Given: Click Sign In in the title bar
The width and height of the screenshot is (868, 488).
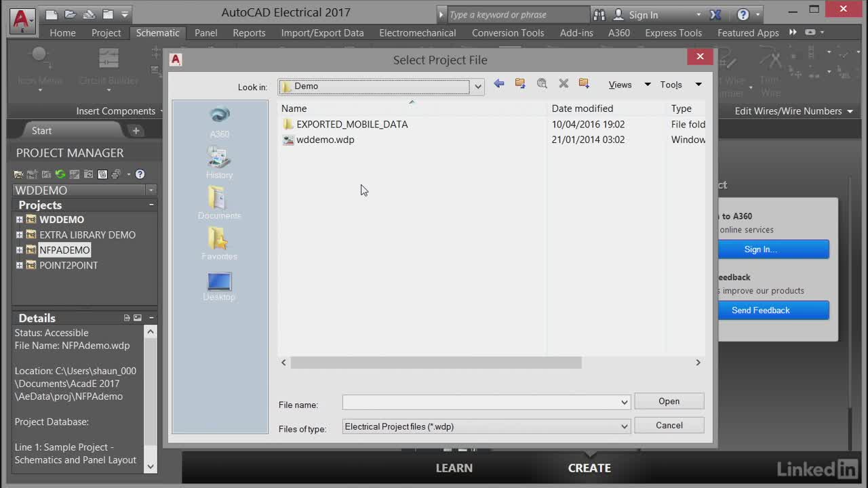Looking at the screenshot, I should [x=644, y=15].
